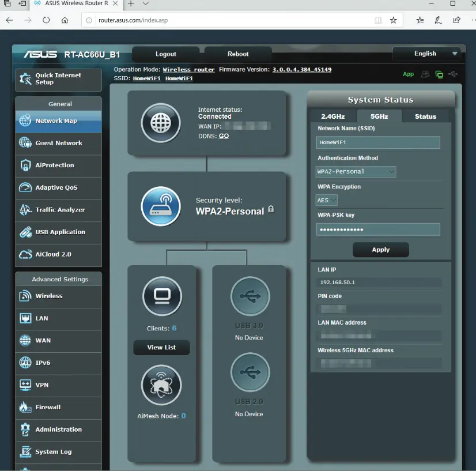
Task: Click the Network Name SSID field
Action: 378,142
